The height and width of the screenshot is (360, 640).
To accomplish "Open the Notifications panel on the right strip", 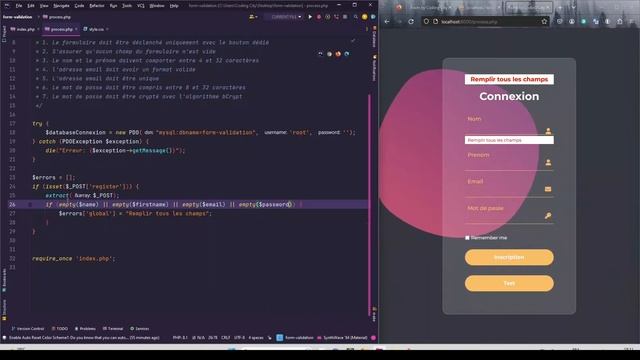I will (374, 68).
